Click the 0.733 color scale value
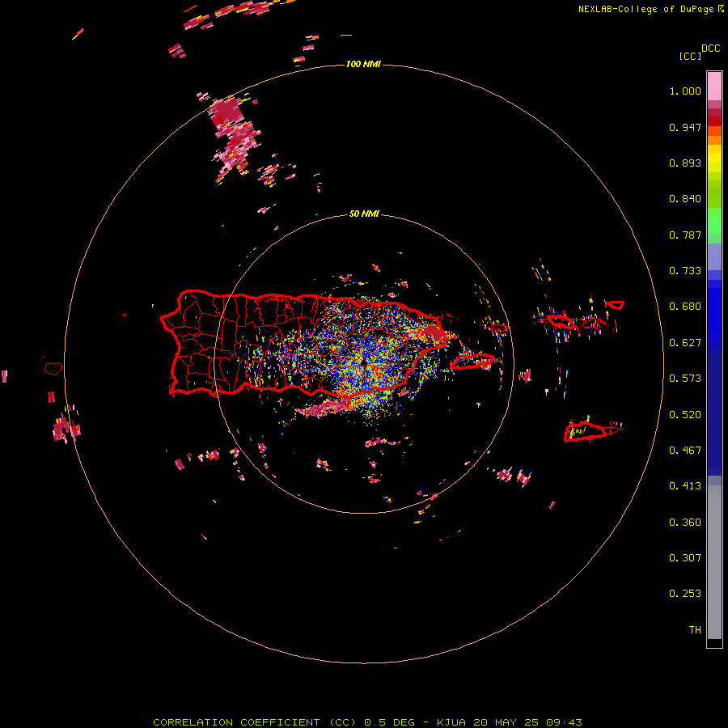Viewport: 728px width, 728px height. (685, 271)
